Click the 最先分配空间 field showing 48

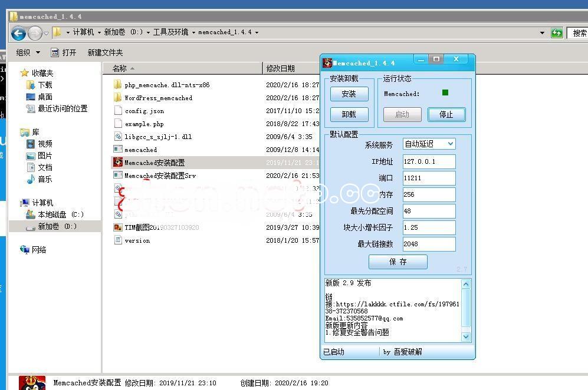click(429, 211)
